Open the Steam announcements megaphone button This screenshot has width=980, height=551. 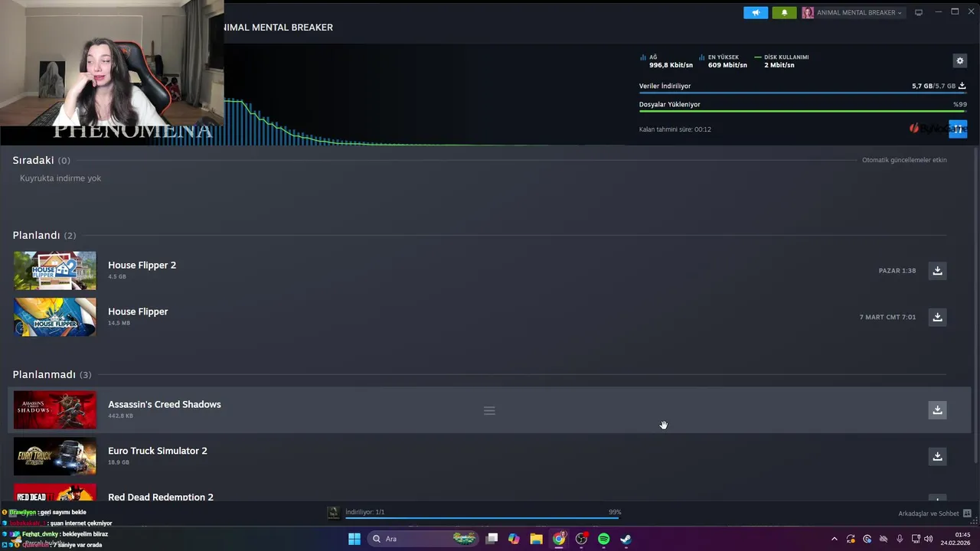pyautogui.click(x=756, y=12)
